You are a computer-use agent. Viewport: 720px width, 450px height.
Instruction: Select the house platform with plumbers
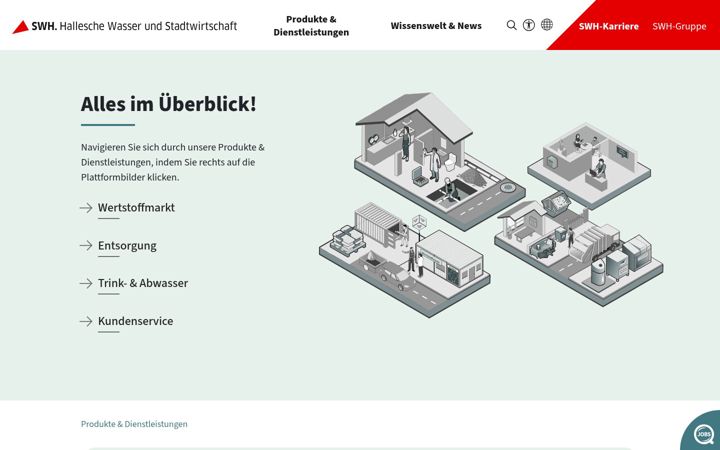(x=439, y=161)
